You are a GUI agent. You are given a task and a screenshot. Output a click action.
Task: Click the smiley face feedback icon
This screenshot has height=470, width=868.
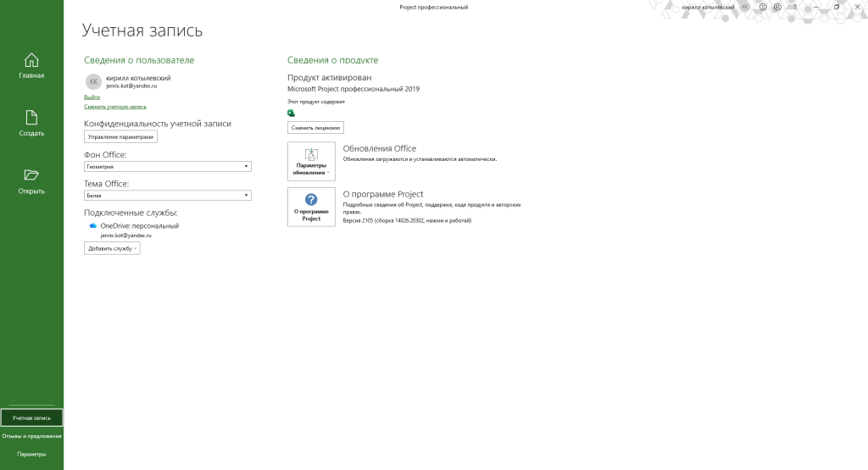763,7
